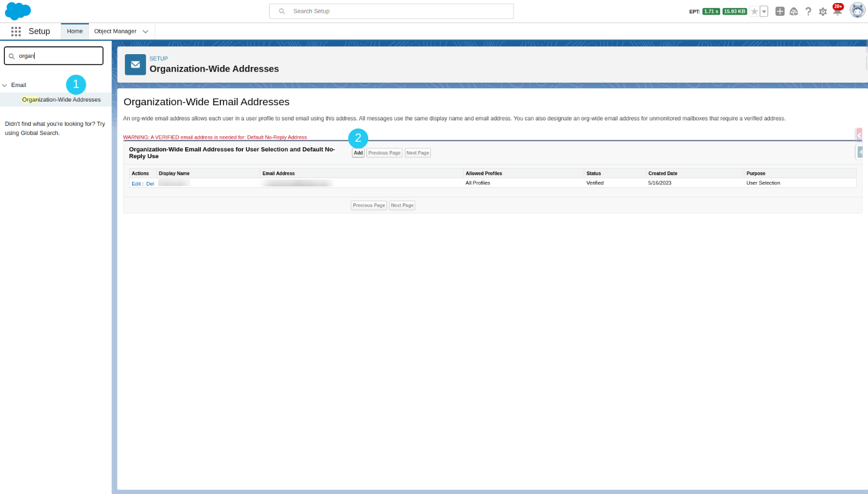Open the Trailhead guidance icon
The image size is (868, 494).
click(794, 11)
